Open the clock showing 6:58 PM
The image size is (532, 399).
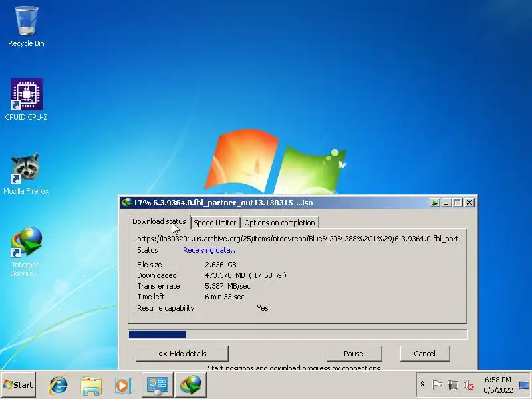[x=497, y=385]
